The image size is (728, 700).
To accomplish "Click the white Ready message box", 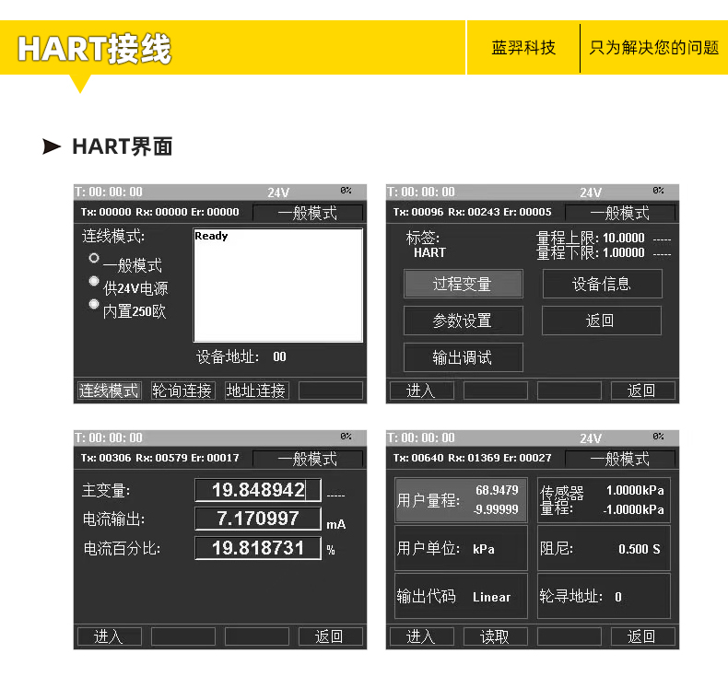I will click(x=278, y=286).
